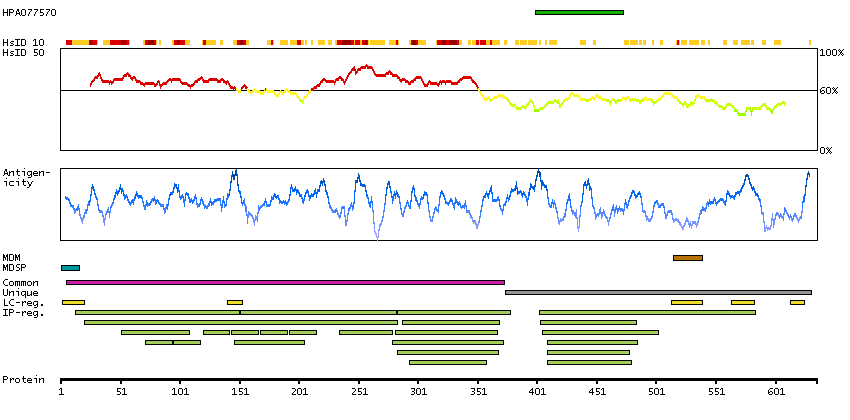Viewport: 850px width, 420px height.
Task: Click position 151 on the protein axis
Action: click(239, 392)
